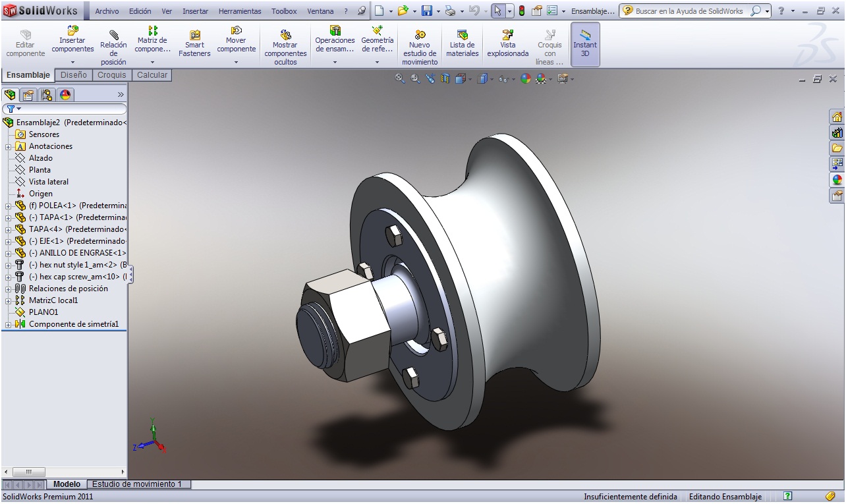Click Zoom to area magnifier icon
Image resolution: width=846 pixels, height=504 pixels.
[415, 78]
